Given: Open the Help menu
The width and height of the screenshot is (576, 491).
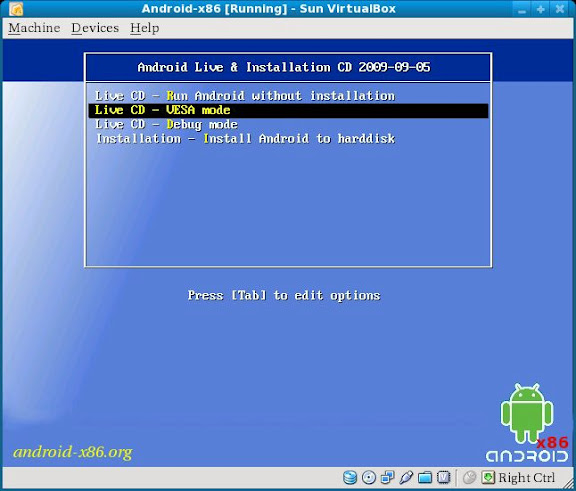Looking at the screenshot, I should [x=144, y=28].
